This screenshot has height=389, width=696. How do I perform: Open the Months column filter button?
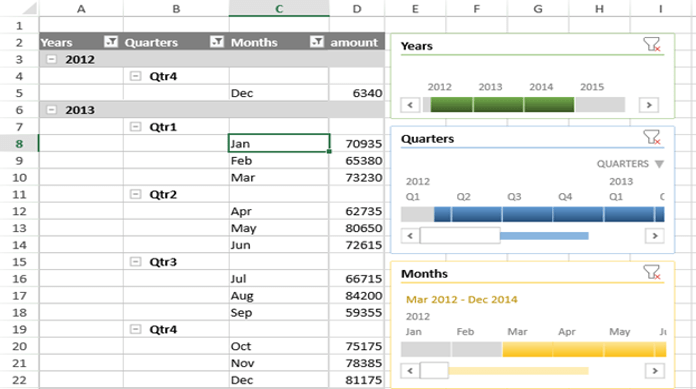click(316, 42)
